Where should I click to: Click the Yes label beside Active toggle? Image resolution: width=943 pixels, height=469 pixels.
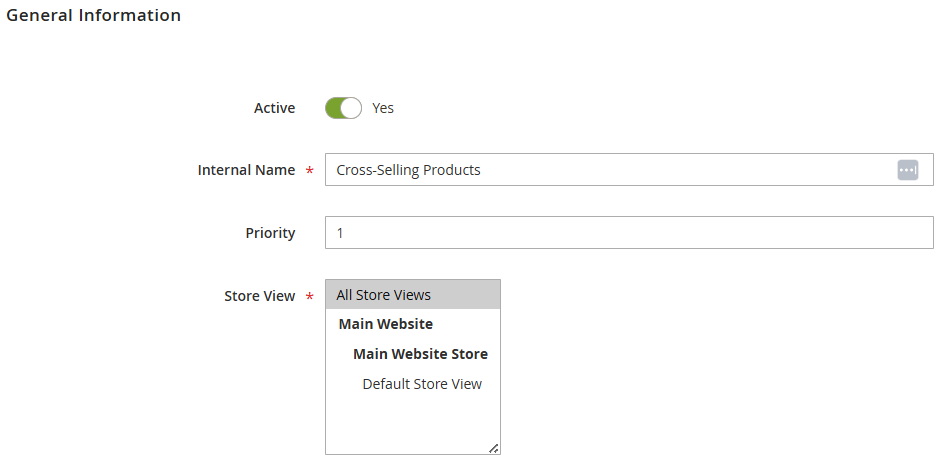pyautogui.click(x=383, y=108)
